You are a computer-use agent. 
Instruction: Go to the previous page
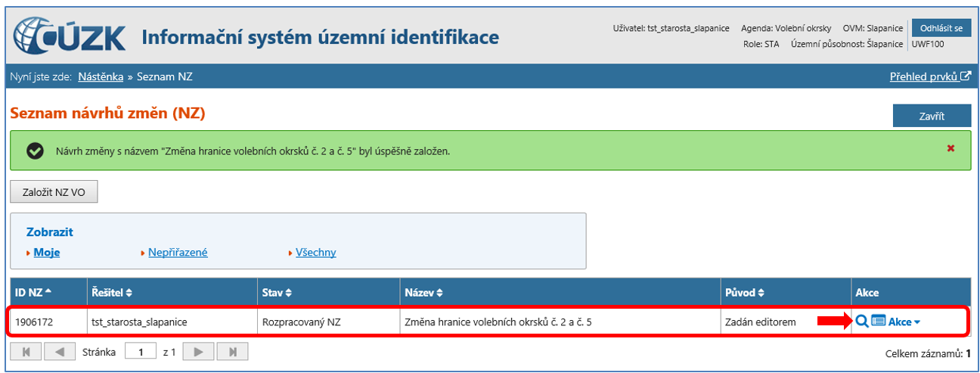tap(60, 352)
